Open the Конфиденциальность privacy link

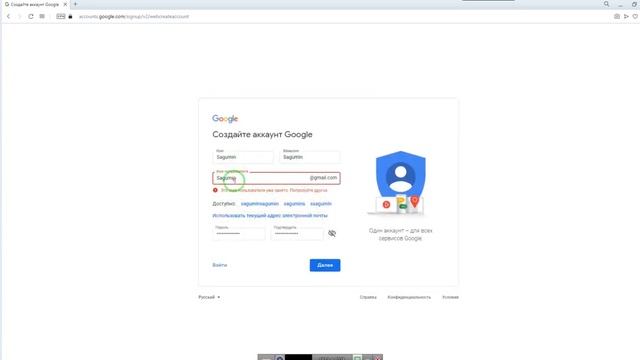pyautogui.click(x=409, y=297)
